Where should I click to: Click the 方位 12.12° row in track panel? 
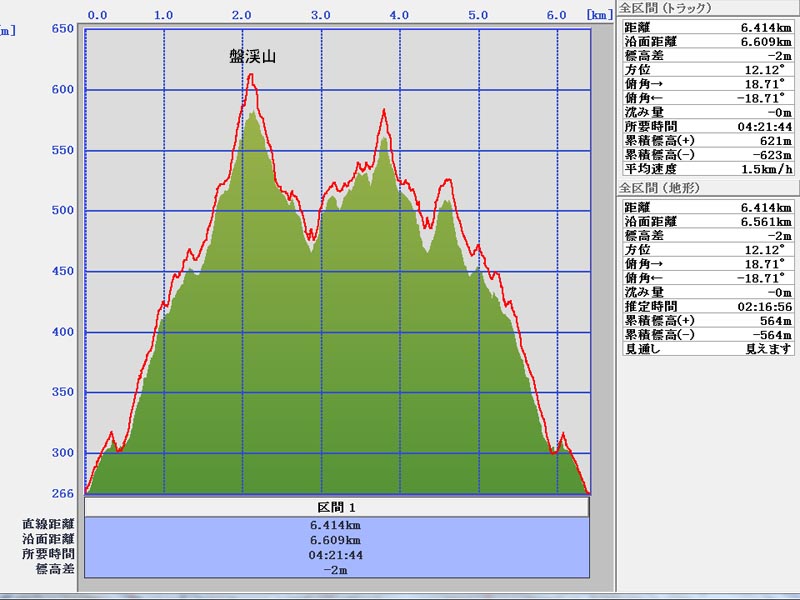coord(708,70)
